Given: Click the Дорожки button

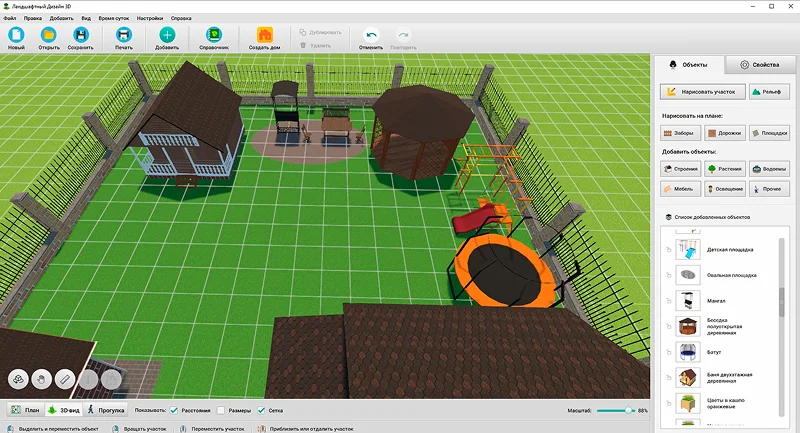Looking at the screenshot, I should [x=725, y=133].
